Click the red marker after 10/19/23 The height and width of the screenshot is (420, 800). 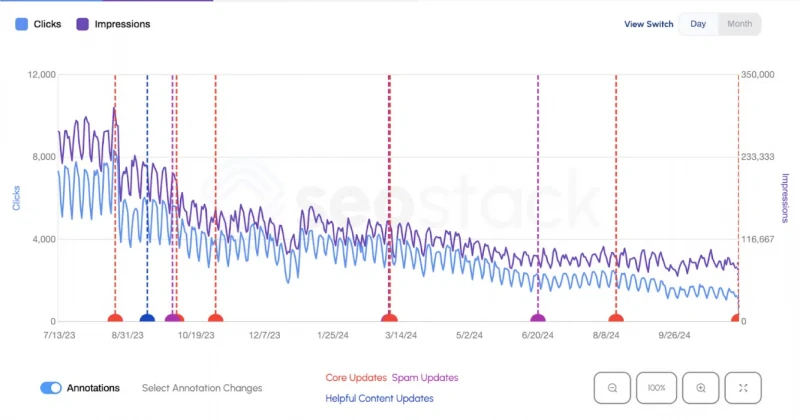(x=215, y=318)
